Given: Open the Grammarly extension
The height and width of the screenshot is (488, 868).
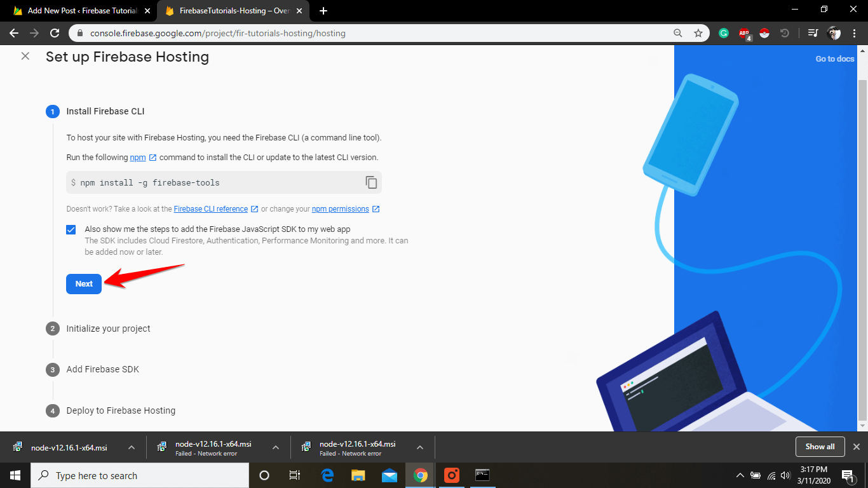Looking at the screenshot, I should point(724,33).
